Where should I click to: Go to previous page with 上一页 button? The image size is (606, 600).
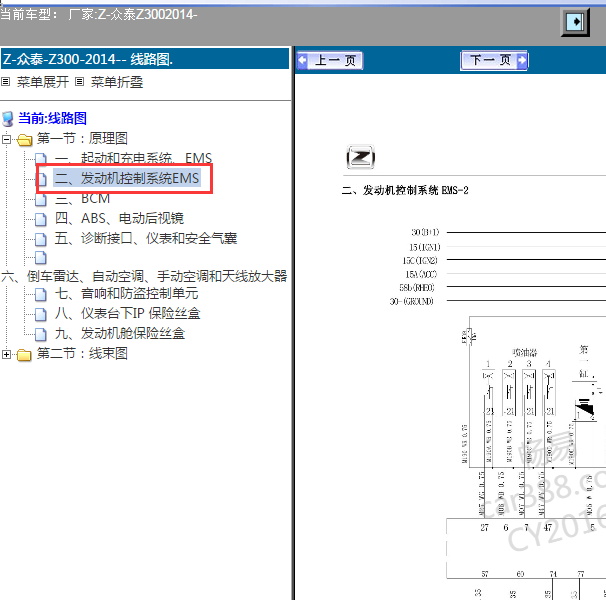point(330,61)
